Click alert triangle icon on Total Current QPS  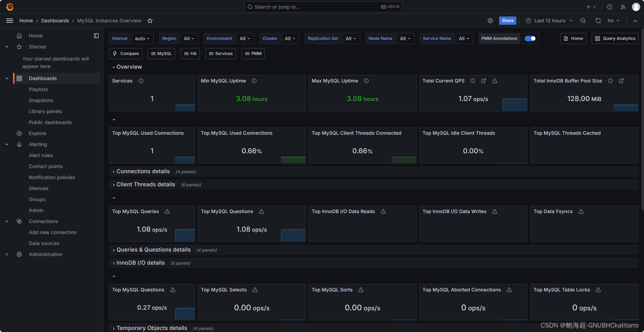coord(495,81)
